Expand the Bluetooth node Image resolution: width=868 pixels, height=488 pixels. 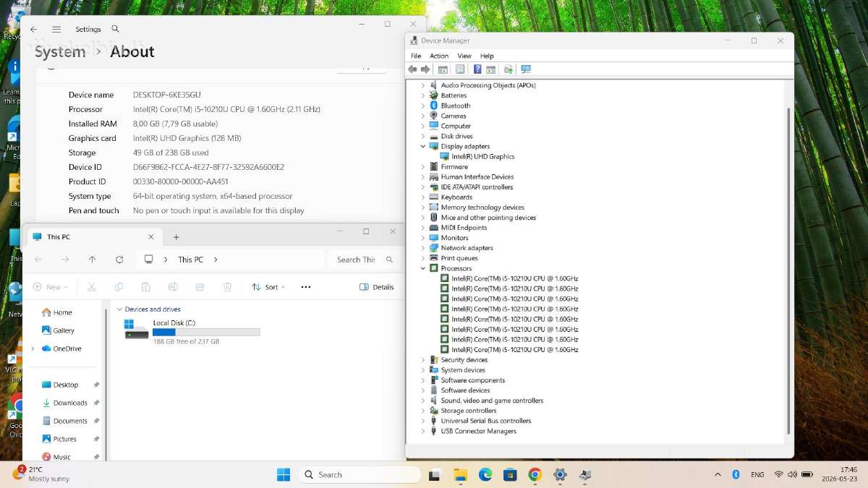coord(423,106)
